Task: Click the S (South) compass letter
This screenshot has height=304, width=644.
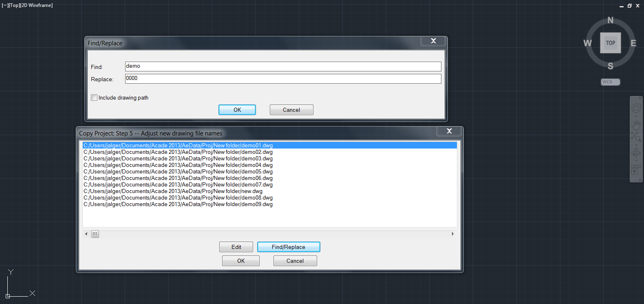Action: (x=611, y=66)
